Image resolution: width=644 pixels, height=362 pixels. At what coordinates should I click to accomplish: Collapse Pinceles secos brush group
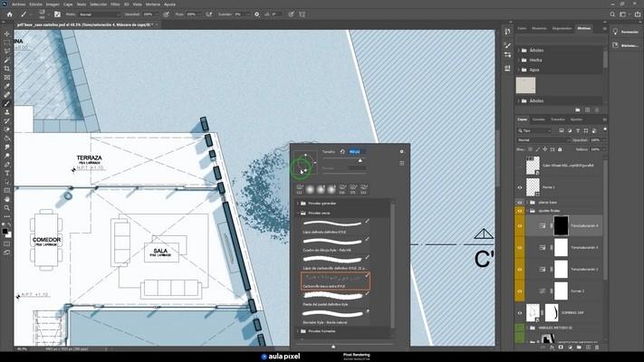(298, 213)
